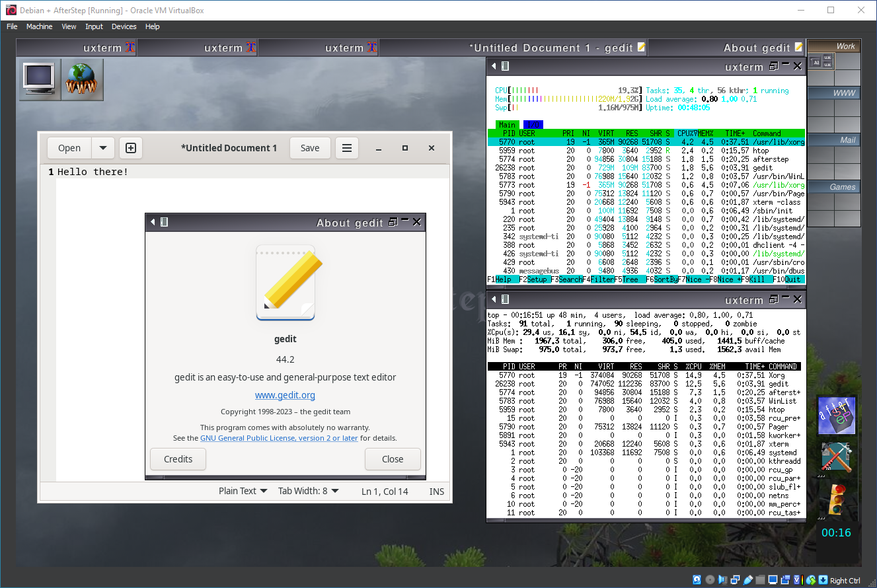Screen dimensions: 877x588
Task: Follow the www.gedit.org link
Action: pos(285,396)
